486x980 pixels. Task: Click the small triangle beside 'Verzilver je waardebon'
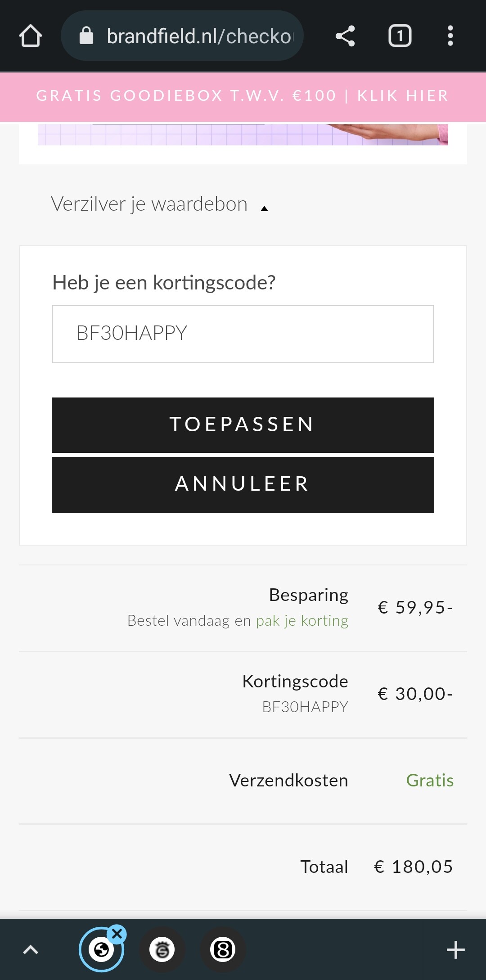[265, 208]
